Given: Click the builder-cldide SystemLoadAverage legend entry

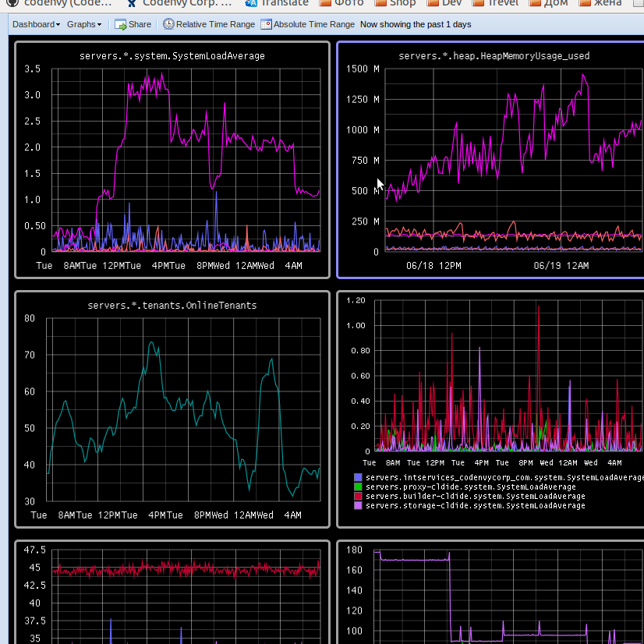Looking at the screenshot, I should [x=475, y=496].
